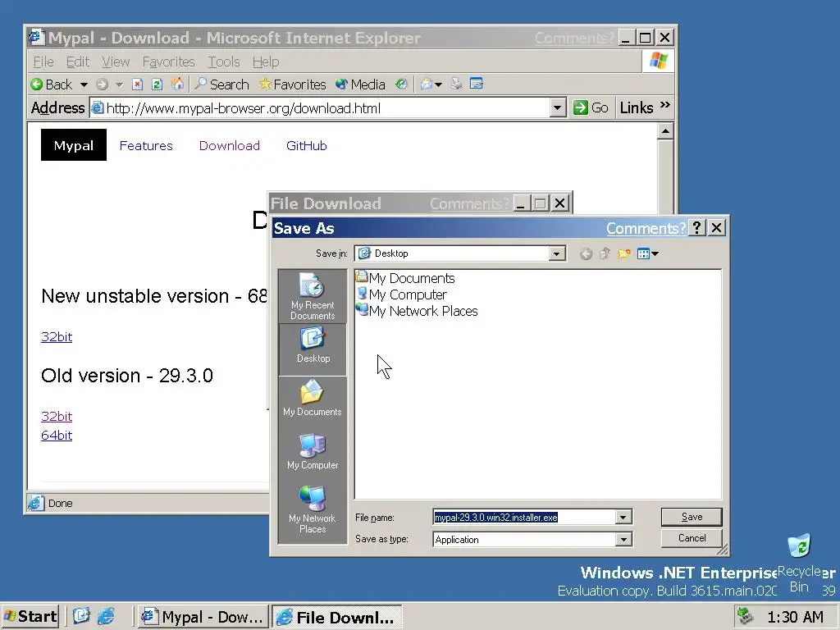Click the Media toolbar button
The width and height of the screenshot is (840, 630).
(360, 84)
